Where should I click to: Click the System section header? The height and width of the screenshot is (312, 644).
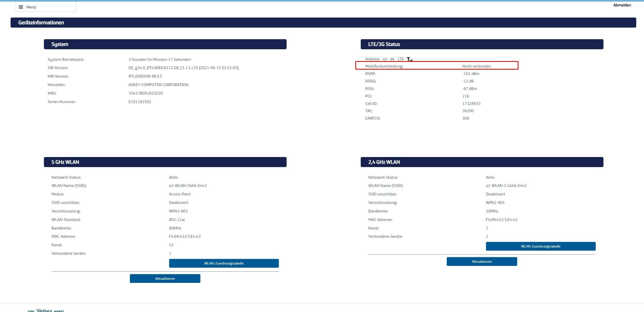60,44
